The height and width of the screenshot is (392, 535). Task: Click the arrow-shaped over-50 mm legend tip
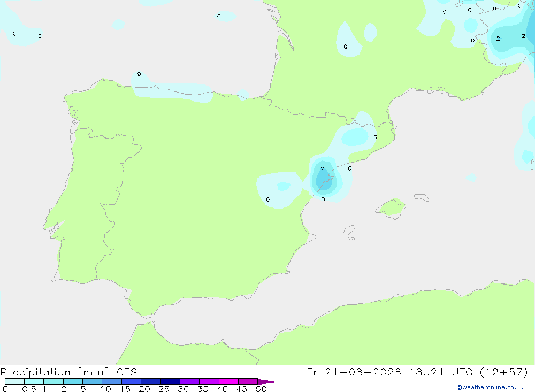point(267,382)
